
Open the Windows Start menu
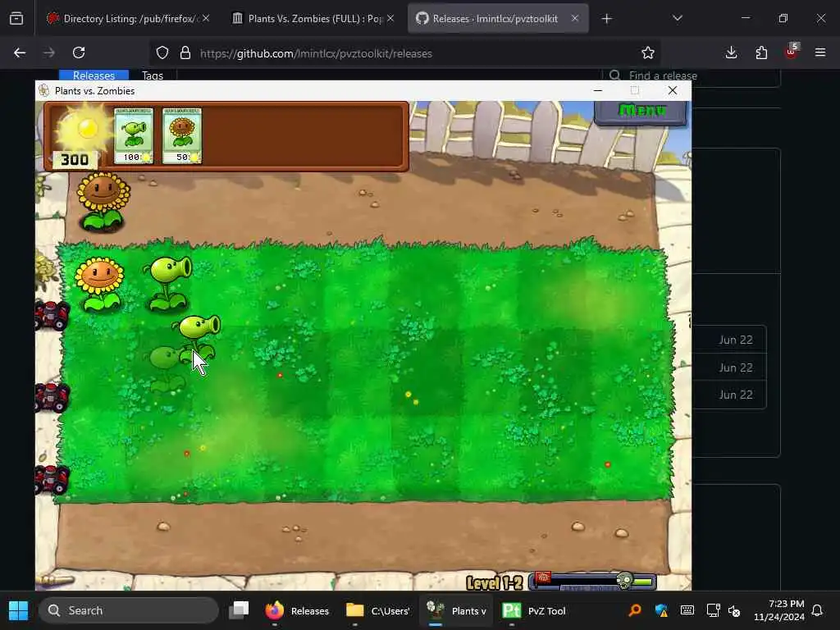point(18,610)
